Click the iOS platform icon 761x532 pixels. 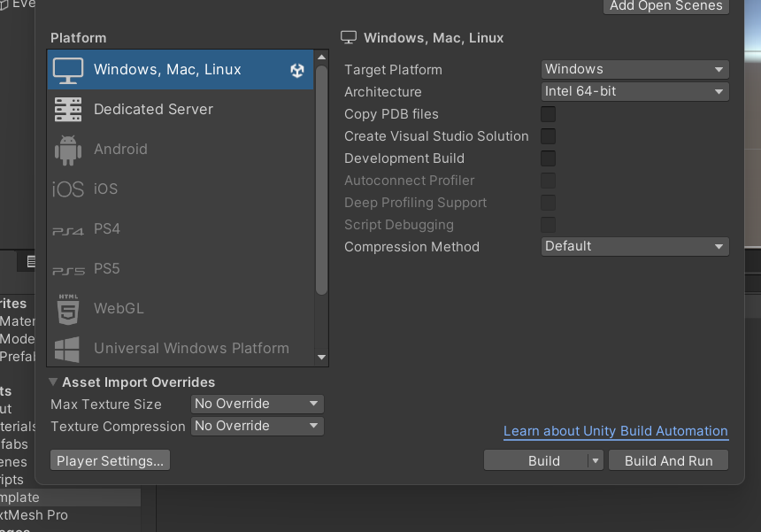[68, 189]
